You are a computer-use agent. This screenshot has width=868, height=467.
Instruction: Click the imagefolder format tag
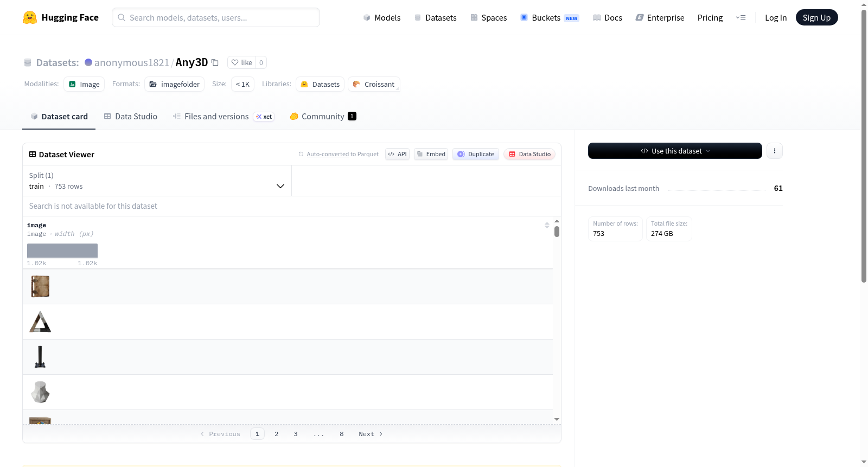174,84
